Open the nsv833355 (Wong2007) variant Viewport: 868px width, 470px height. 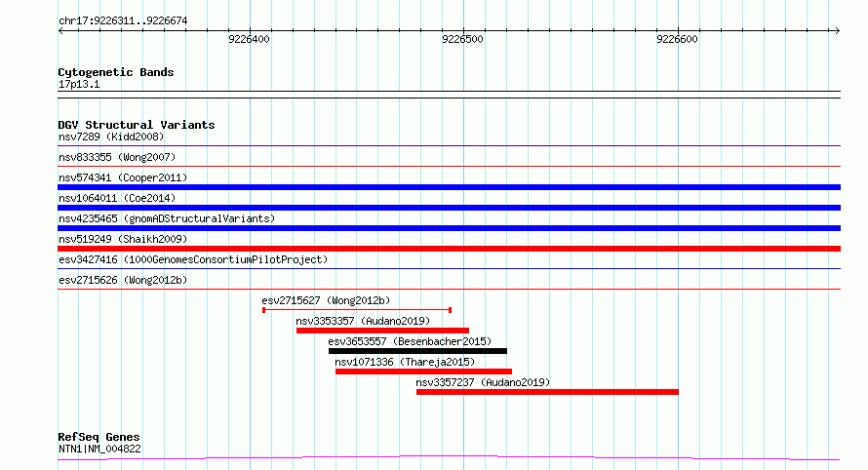[x=117, y=157]
